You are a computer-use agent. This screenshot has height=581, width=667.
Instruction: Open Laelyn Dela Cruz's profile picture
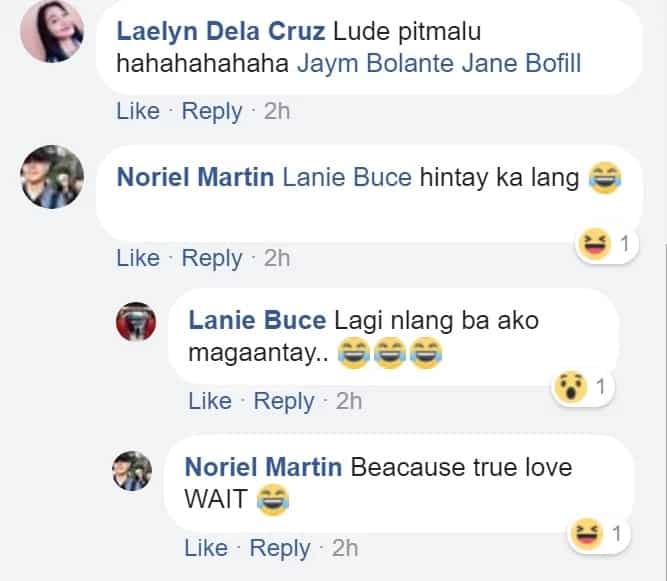click(x=52, y=31)
